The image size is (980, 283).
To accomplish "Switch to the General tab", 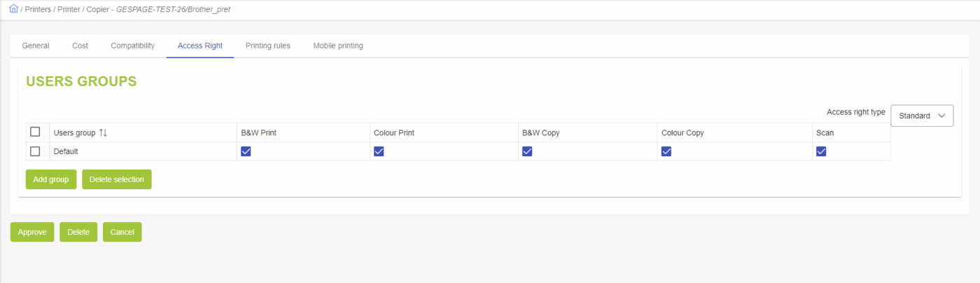I will point(36,46).
